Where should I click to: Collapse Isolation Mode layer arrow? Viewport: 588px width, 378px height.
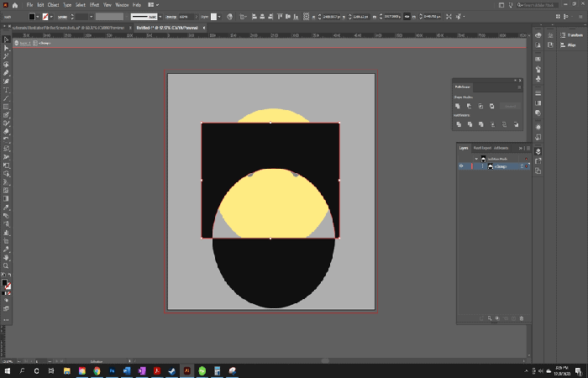pos(476,159)
